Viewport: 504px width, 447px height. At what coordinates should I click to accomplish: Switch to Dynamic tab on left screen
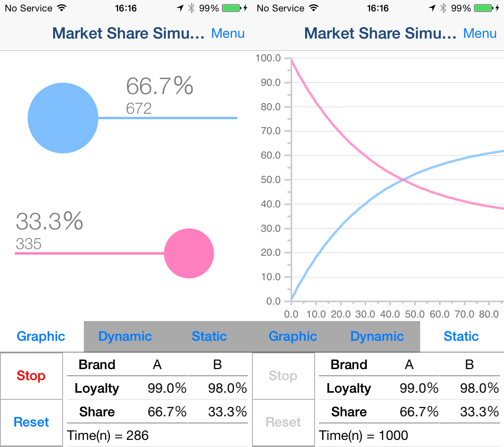125,336
